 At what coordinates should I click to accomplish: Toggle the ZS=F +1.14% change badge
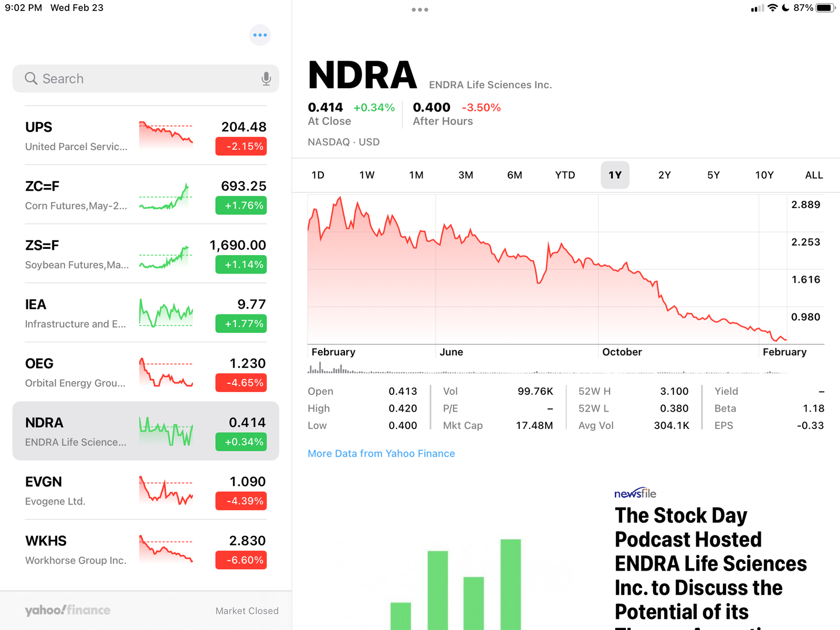tap(241, 265)
